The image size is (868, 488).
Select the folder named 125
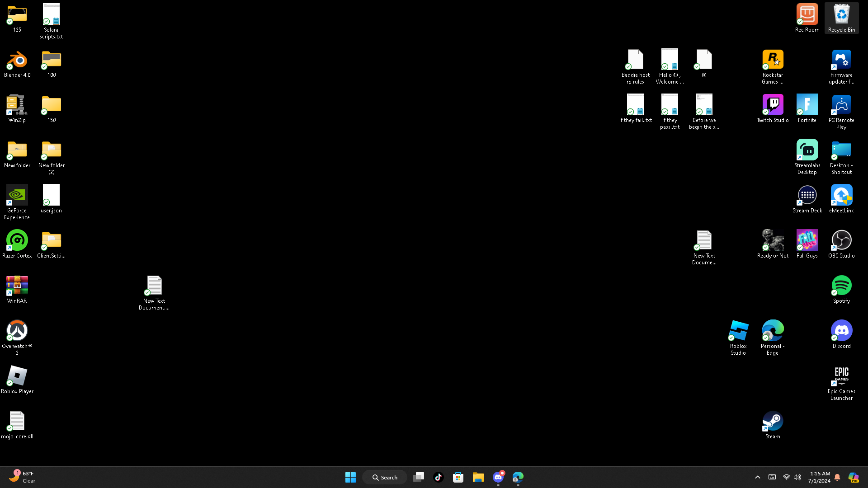click(x=17, y=19)
